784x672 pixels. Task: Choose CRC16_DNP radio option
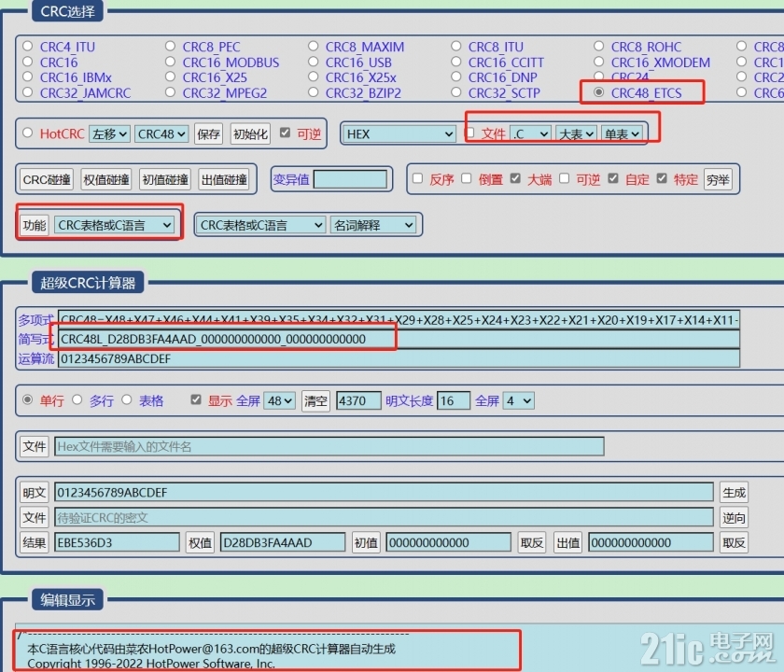point(456,77)
